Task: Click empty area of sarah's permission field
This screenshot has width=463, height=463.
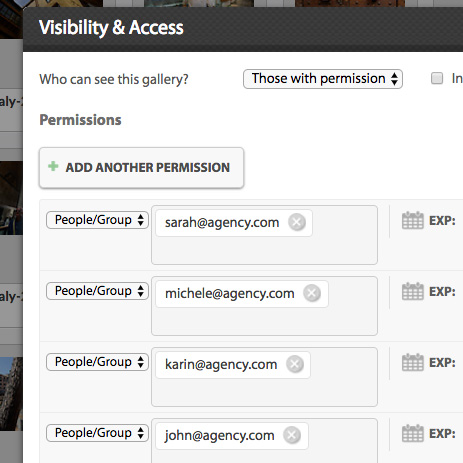Action: point(264,251)
